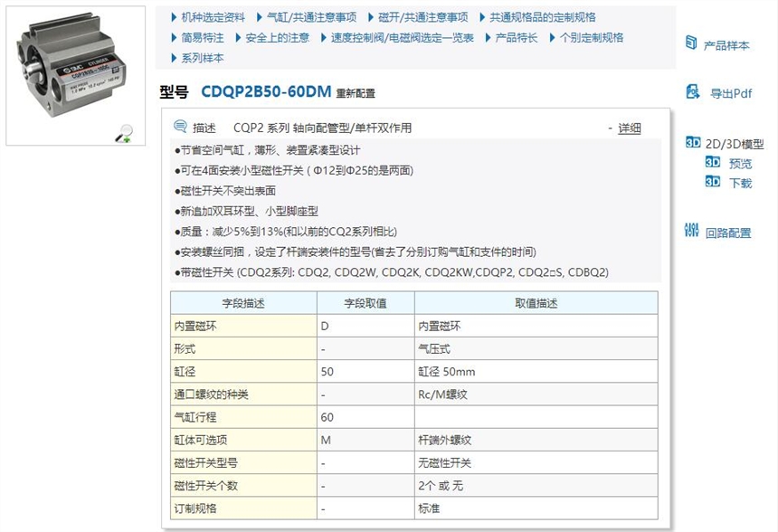Click the 3D icon beside 2D/3D模型
Viewport: 778px width, 532px height.
tap(693, 143)
